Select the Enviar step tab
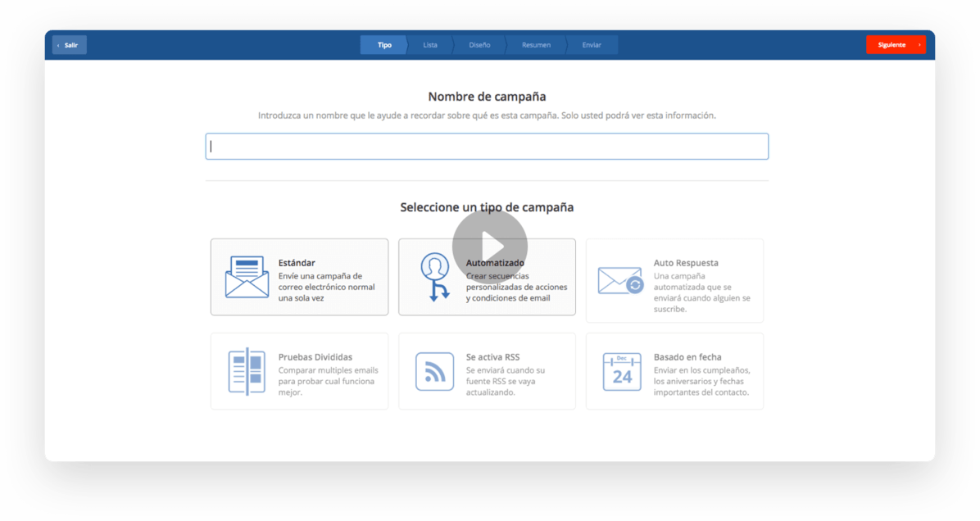 (592, 45)
